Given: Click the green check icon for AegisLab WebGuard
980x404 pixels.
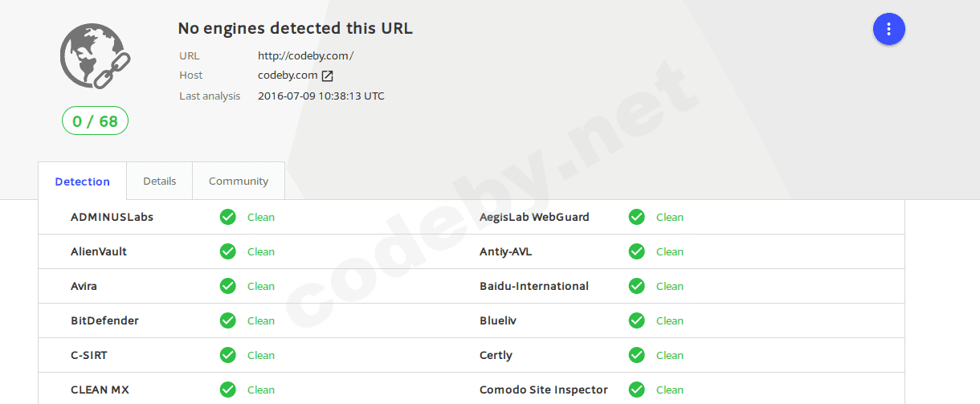Looking at the screenshot, I should (637, 217).
